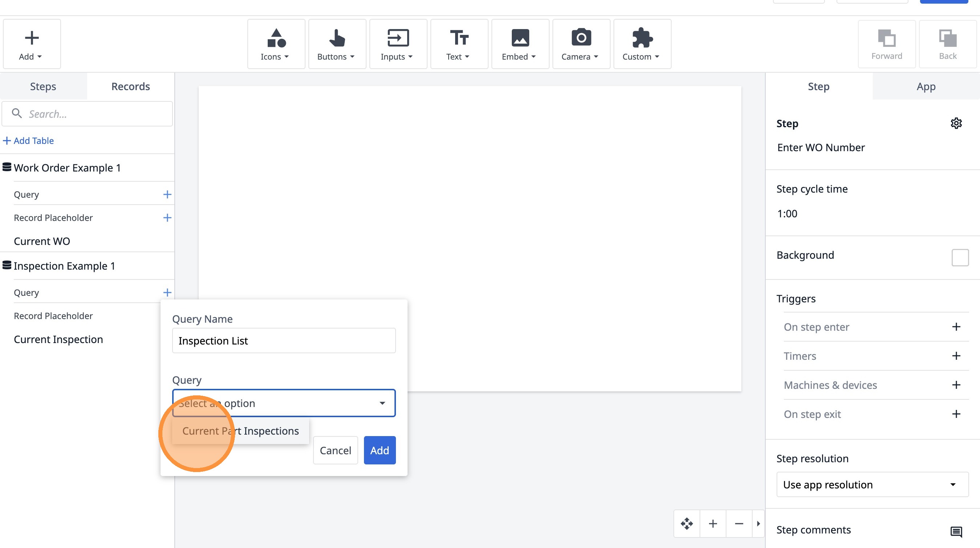
Task: Click the Query Name input field
Action: click(284, 341)
